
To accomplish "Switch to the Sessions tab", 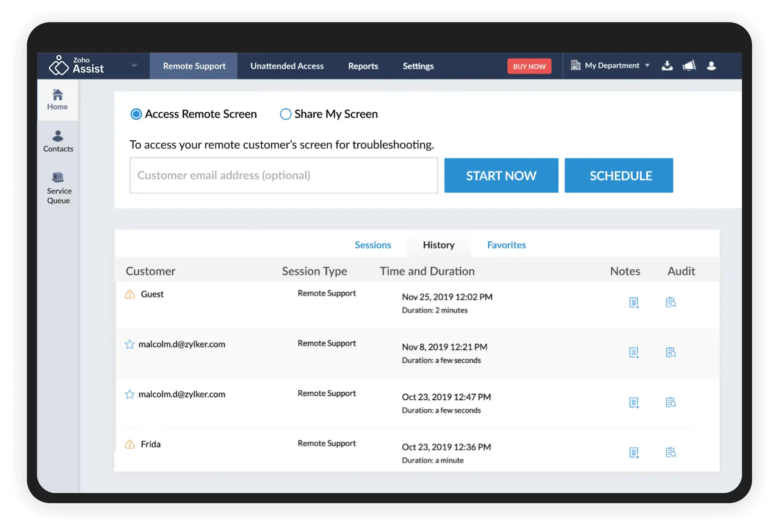I will 373,245.
